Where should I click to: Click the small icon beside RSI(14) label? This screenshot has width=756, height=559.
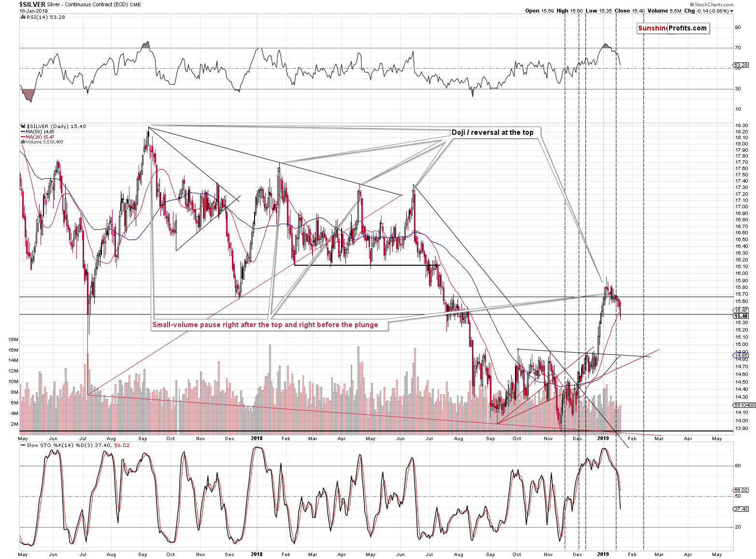(22, 17)
